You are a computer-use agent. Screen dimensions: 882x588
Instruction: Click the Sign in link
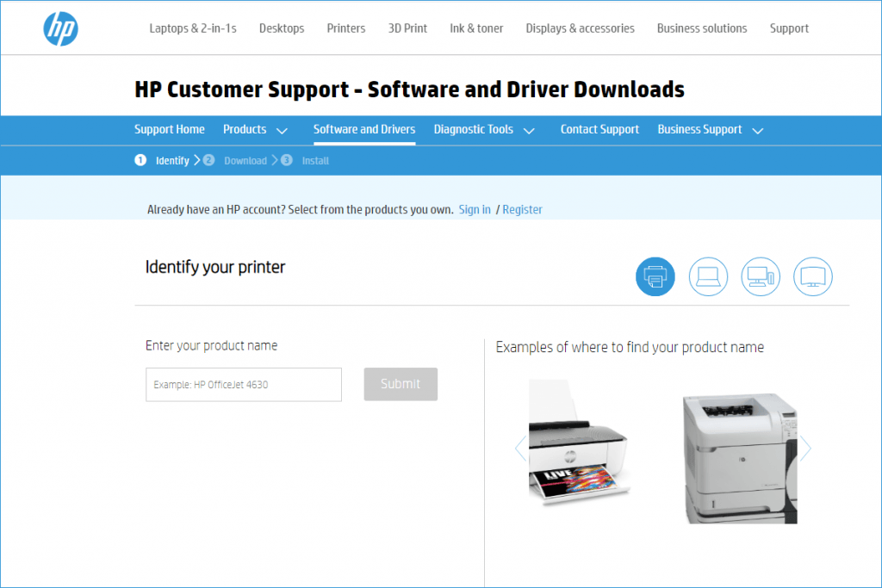475,209
